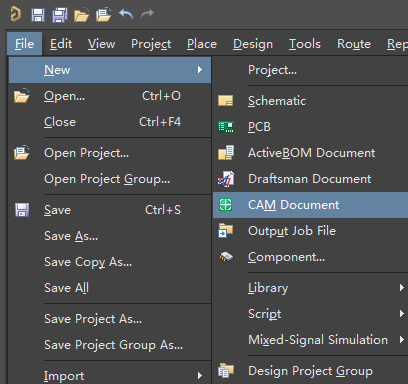The height and width of the screenshot is (384, 408).
Task: Click the green CAM Document icon
Action: pos(226,205)
